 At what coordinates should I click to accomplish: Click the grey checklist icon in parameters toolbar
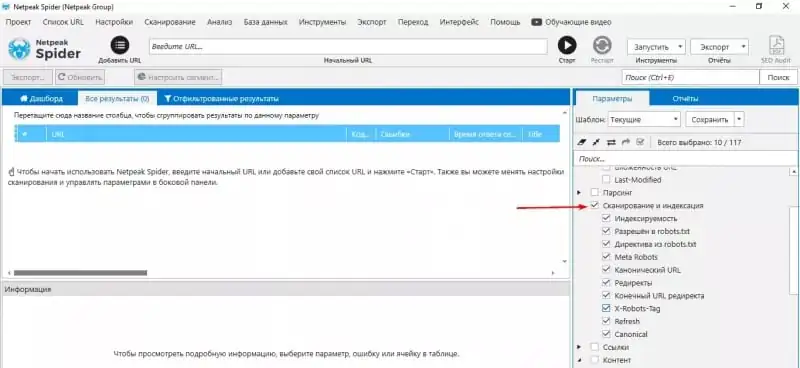tap(641, 142)
